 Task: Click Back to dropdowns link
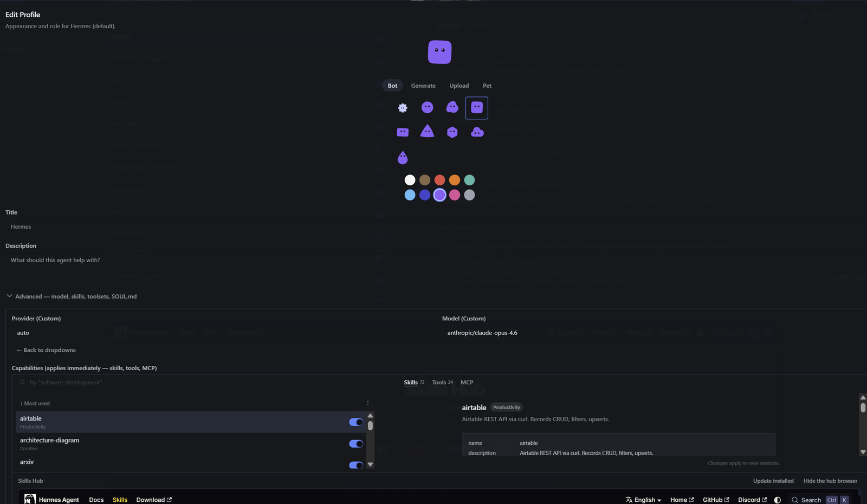[46, 350]
